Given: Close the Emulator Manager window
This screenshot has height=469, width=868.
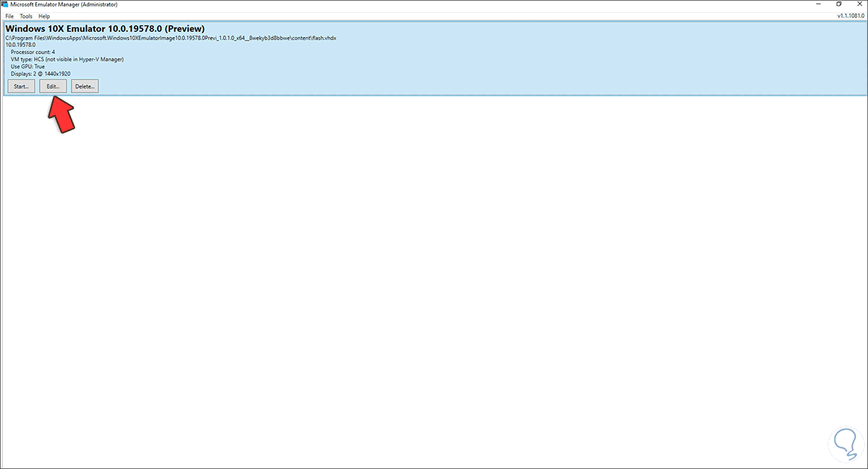Looking at the screenshot, I should coord(859,4).
